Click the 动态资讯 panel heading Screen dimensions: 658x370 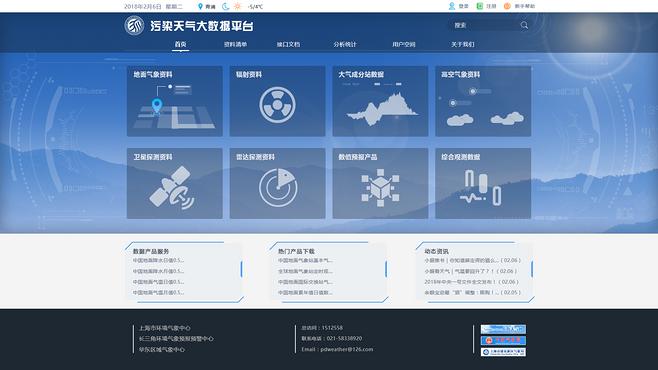436,251
